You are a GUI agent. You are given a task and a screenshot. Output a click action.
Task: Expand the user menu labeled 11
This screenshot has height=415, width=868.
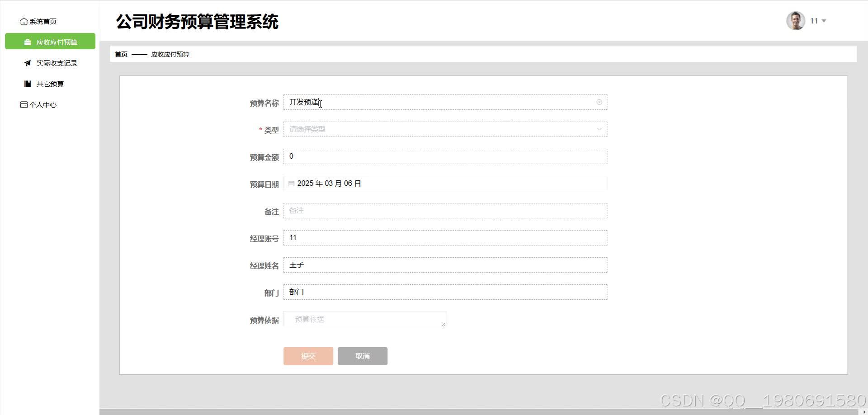tap(817, 21)
